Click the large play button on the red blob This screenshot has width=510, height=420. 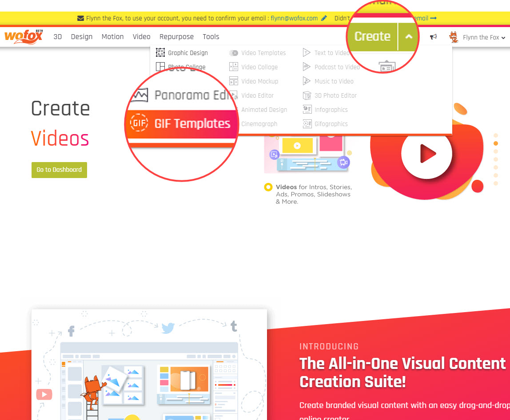pos(426,154)
